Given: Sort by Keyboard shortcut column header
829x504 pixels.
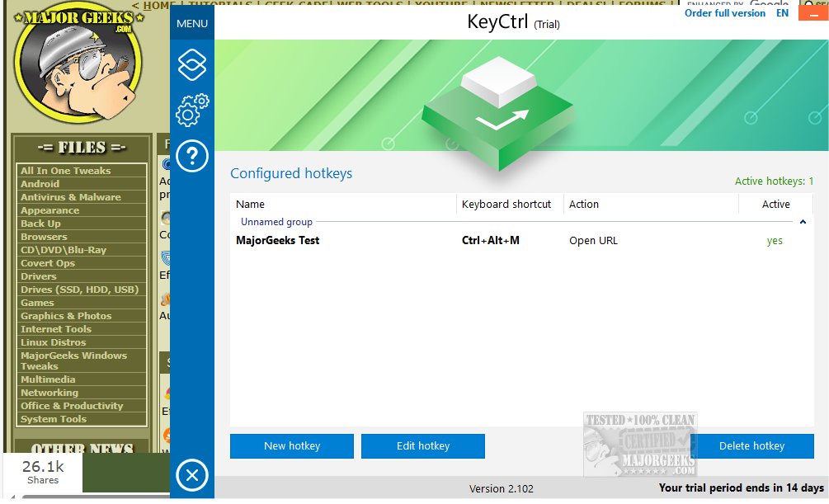Looking at the screenshot, I should [x=510, y=204].
